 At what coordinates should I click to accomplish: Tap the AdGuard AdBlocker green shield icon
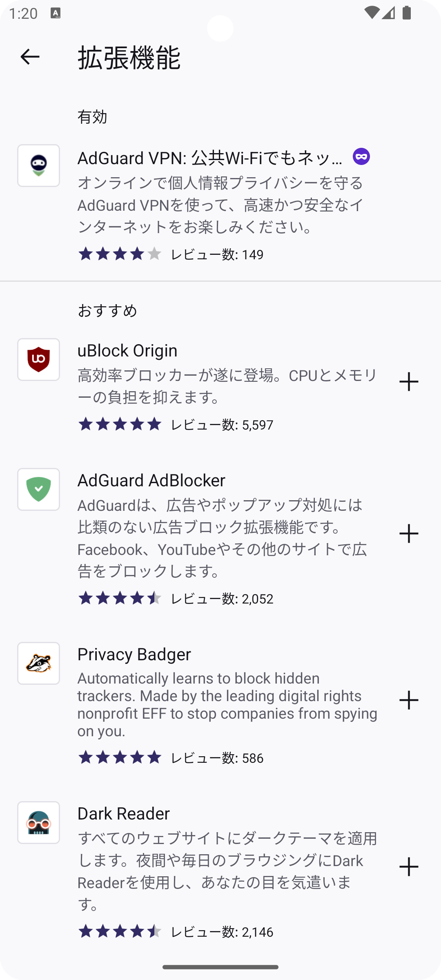click(38, 490)
